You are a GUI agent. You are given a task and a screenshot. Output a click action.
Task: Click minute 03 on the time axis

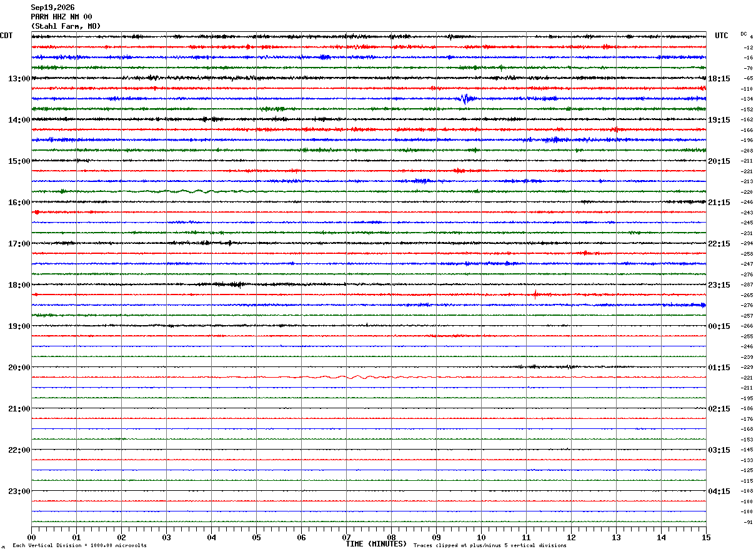pyautogui.click(x=166, y=537)
